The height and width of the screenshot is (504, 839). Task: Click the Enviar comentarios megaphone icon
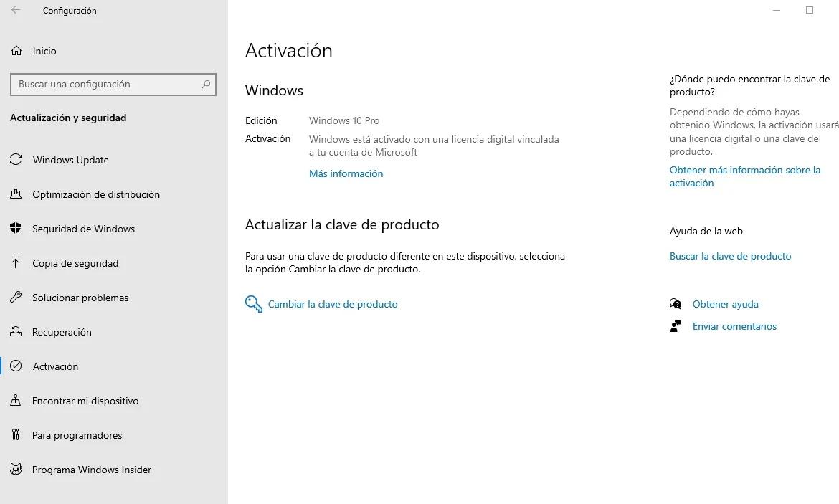(675, 326)
